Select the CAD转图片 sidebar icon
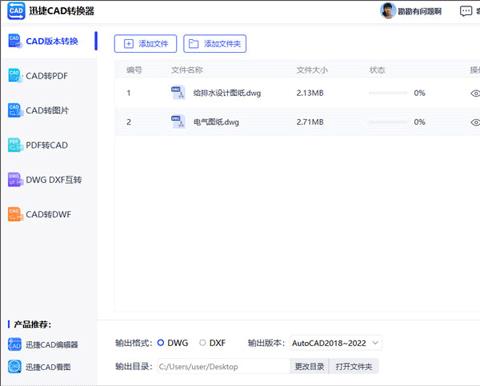This screenshot has width=480, height=386. pos(15,110)
